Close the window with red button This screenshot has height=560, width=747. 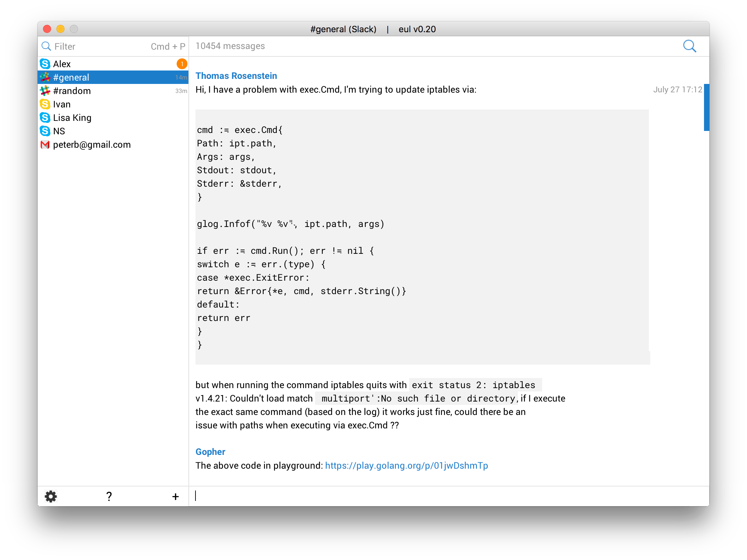(47, 29)
